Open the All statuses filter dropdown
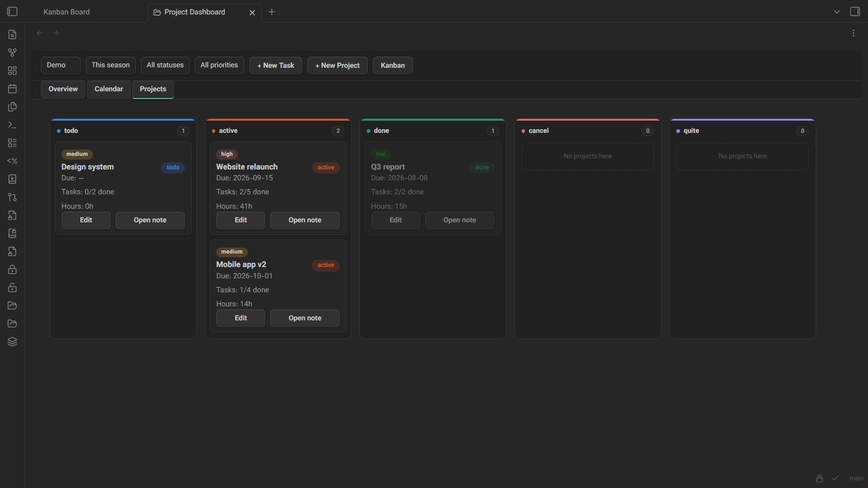This screenshot has width=868, height=488. click(165, 65)
